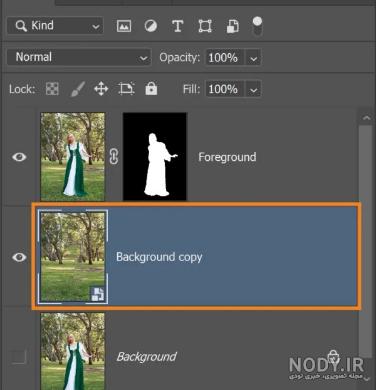Expand the Opacity slider arrow

(253, 58)
